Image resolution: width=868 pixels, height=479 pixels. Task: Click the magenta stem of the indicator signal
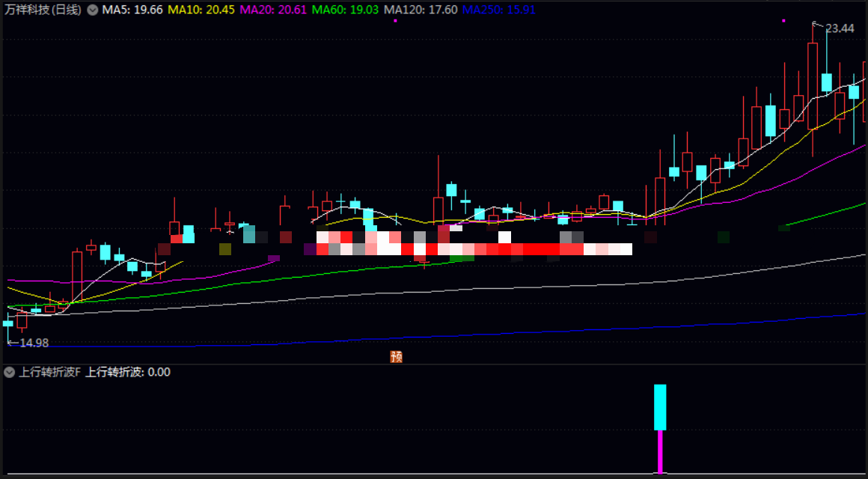(660, 451)
